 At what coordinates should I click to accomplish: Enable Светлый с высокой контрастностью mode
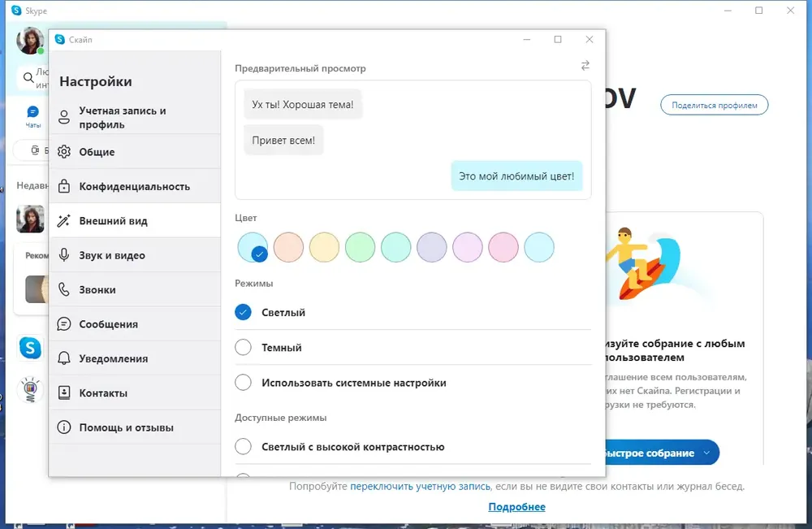coord(243,446)
